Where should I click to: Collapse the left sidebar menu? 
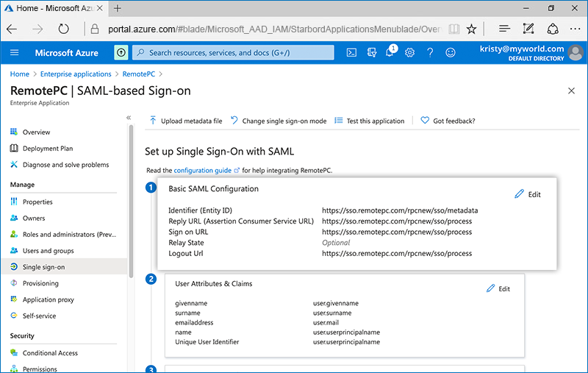(x=129, y=118)
